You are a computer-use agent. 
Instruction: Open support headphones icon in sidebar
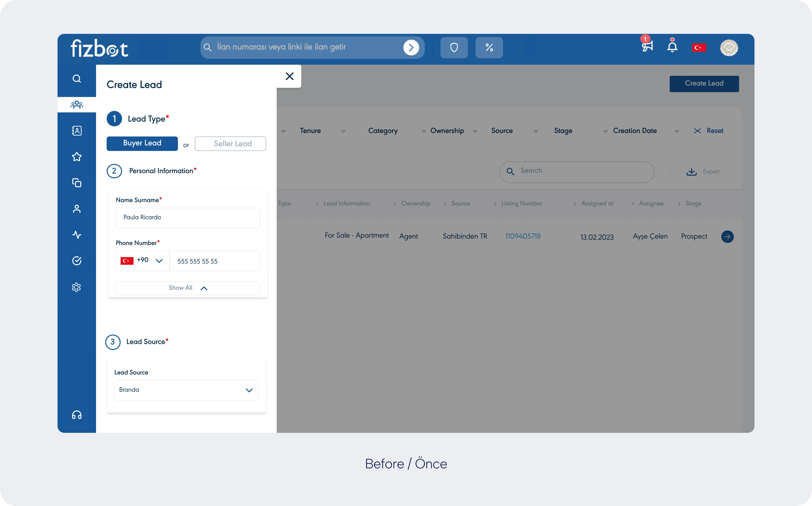[77, 415]
